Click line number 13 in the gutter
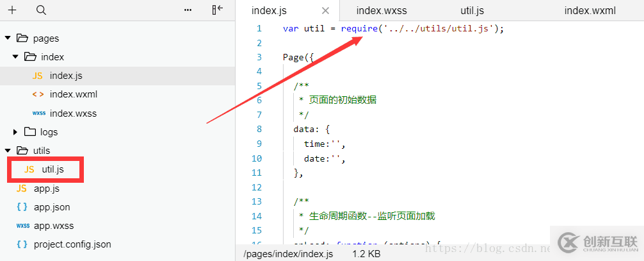 257,201
